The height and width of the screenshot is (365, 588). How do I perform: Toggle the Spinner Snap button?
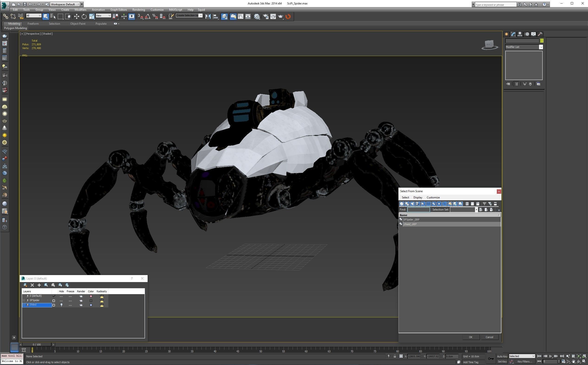pyautogui.click(x=163, y=16)
